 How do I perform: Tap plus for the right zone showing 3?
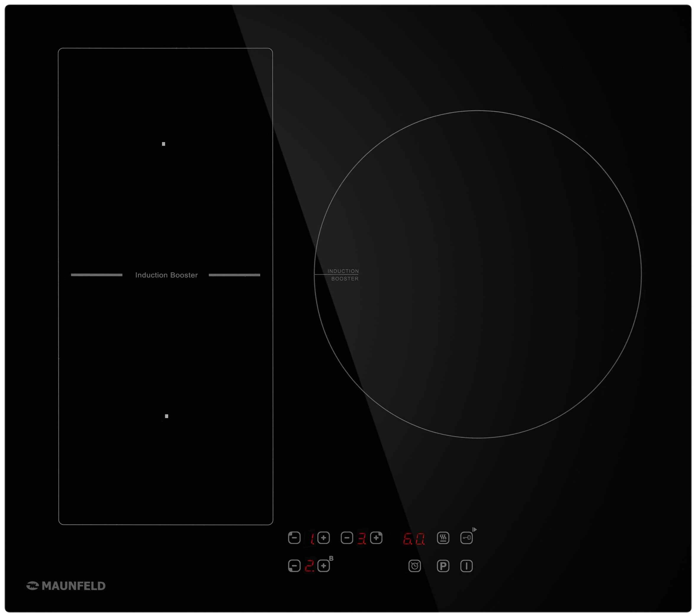[376, 538]
